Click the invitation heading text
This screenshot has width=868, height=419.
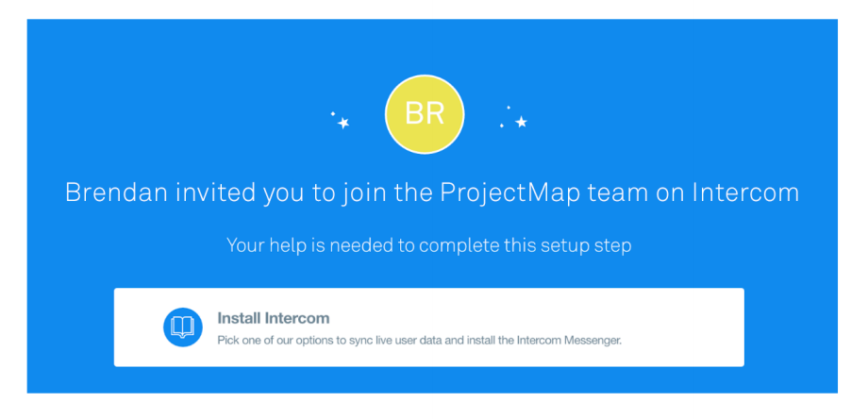[x=432, y=193]
